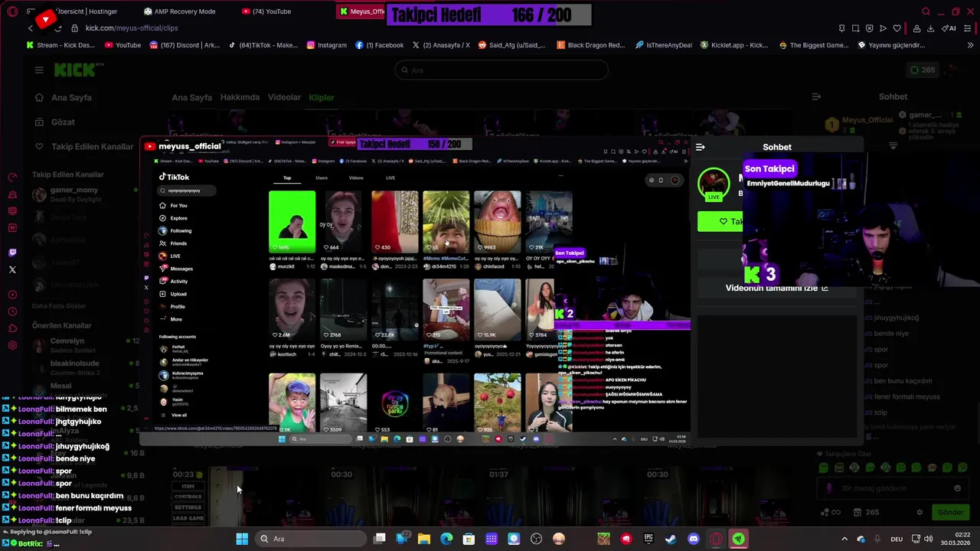
Task: Open Steam from the taskbar
Action: tap(671, 539)
